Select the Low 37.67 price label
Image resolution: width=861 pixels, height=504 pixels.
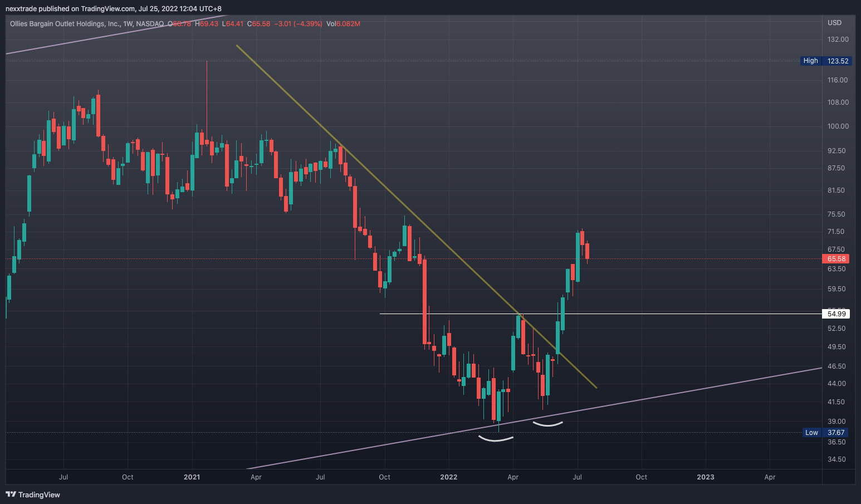[826, 433]
